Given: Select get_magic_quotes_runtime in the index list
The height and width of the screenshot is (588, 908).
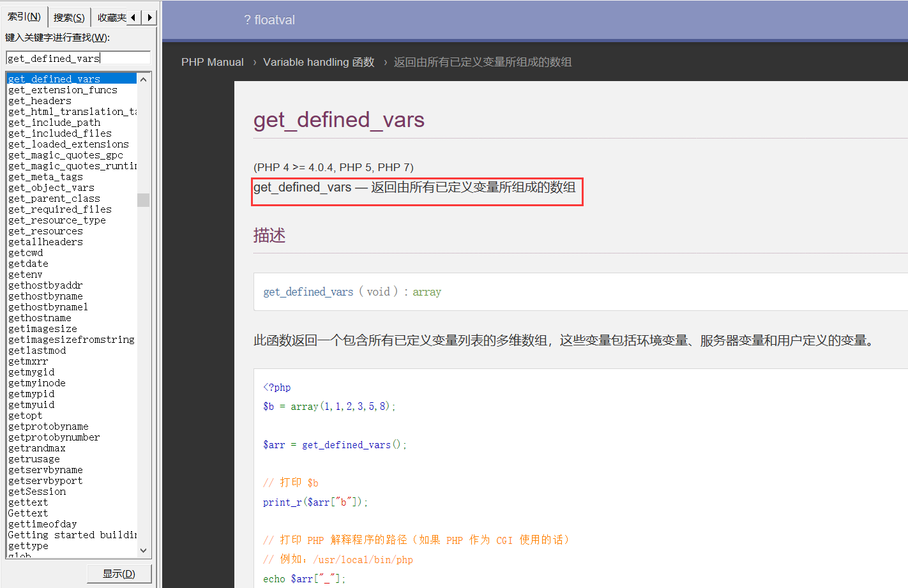Looking at the screenshot, I should pyautogui.click(x=72, y=166).
